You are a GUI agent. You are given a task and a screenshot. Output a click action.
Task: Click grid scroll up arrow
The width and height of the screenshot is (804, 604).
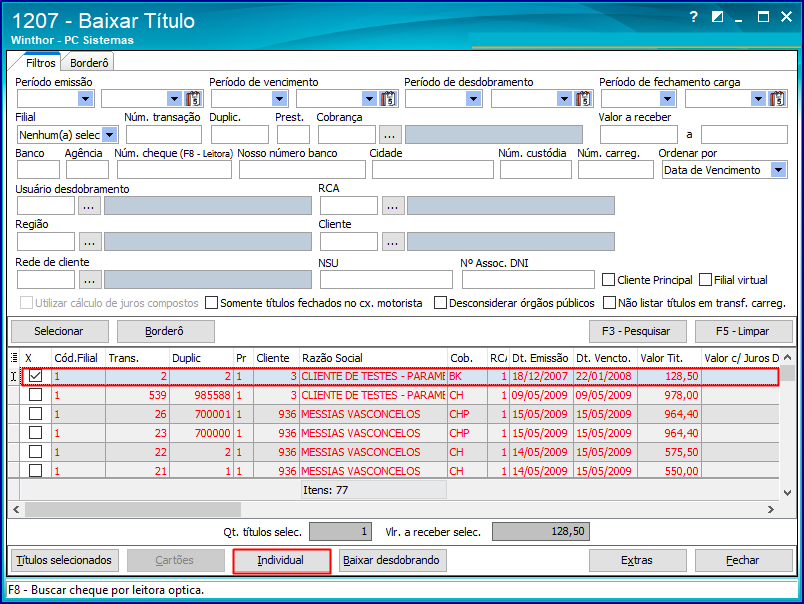tap(788, 357)
